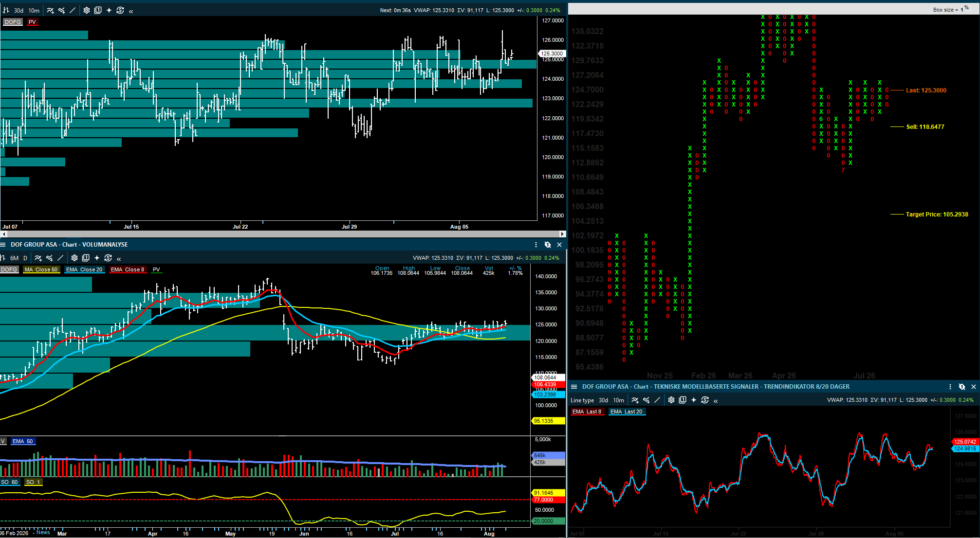Select trend line tool in TRENDINDIKATOR chart
This screenshot has height=538, width=980.
tap(657, 400)
